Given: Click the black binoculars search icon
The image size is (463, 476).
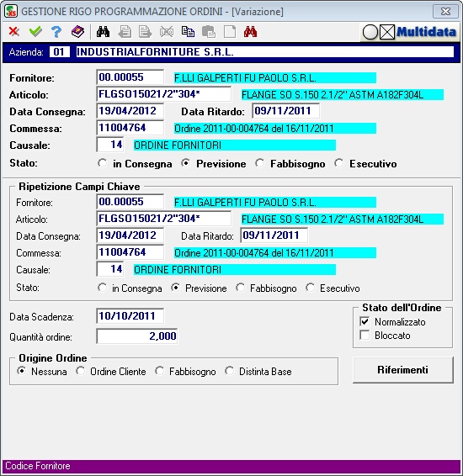Looking at the screenshot, I should click(x=103, y=32).
